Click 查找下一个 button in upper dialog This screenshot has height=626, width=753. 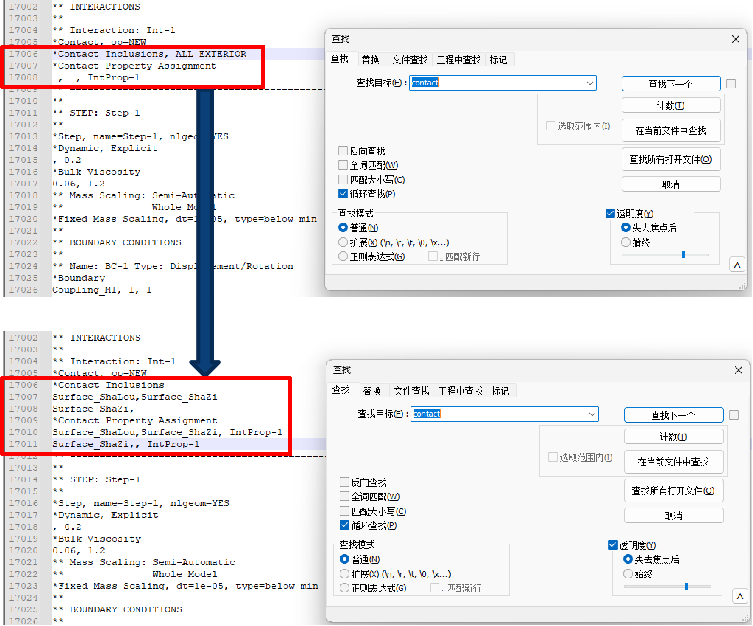[x=671, y=84]
